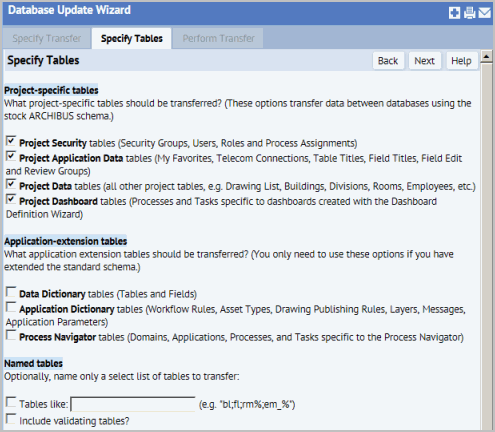Open Help for the wizard
Image resolution: width=495 pixels, height=432 pixels.
coord(461,61)
